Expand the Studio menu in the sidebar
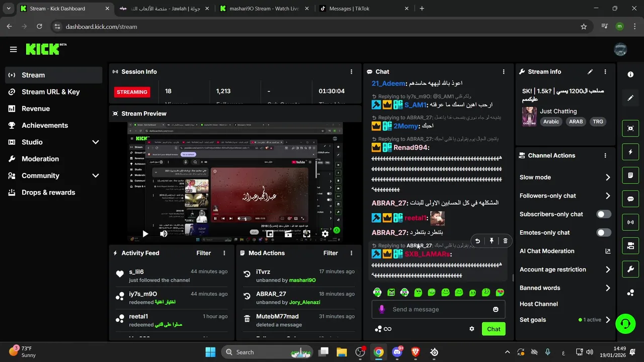Screen dimensions: 644x362 coord(96,142)
